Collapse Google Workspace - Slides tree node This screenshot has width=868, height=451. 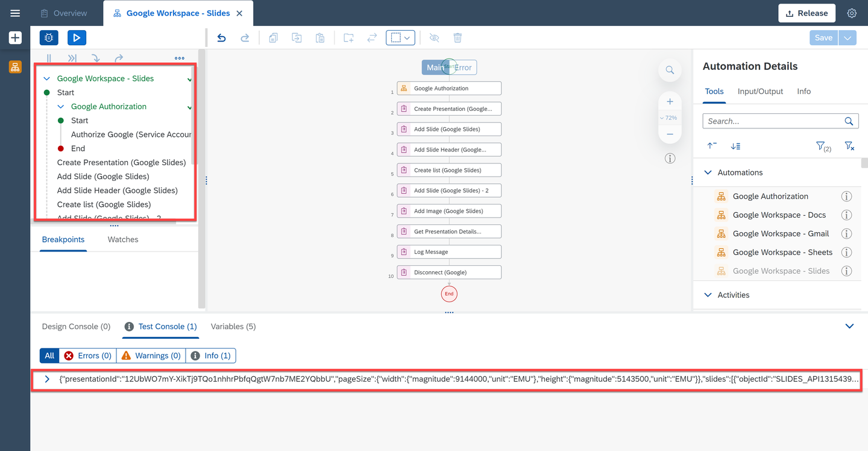click(46, 78)
